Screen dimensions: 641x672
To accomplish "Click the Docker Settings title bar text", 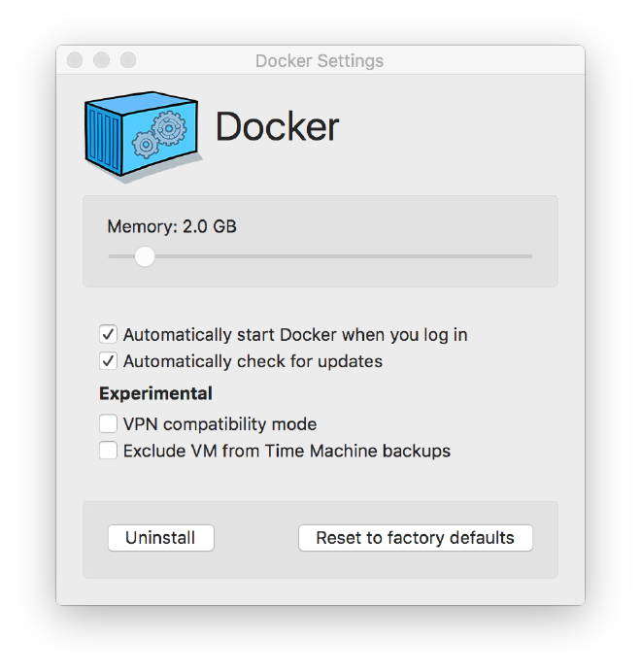I will (x=320, y=61).
